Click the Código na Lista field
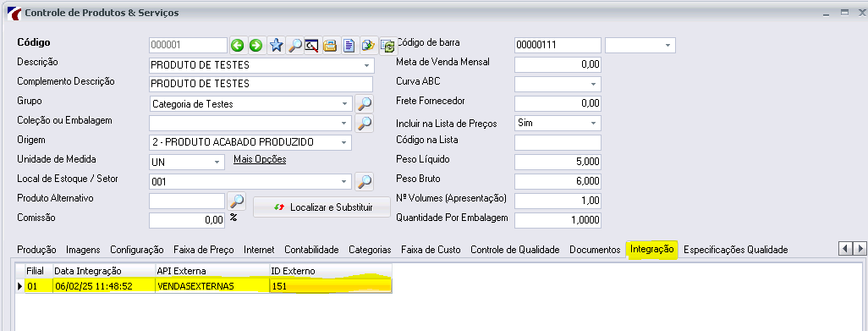The image size is (868, 331). coord(558,142)
